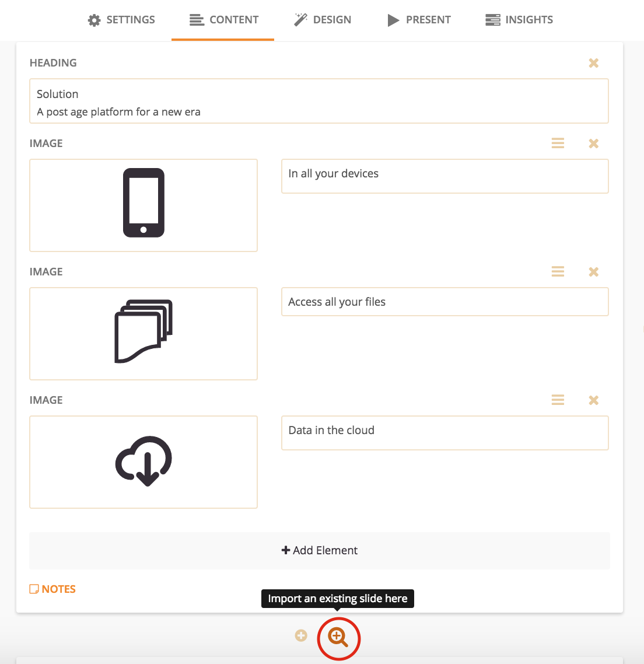Click the add new slide plus icon
The height and width of the screenshot is (664, 644).
pyautogui.click(x=301, y=635)
